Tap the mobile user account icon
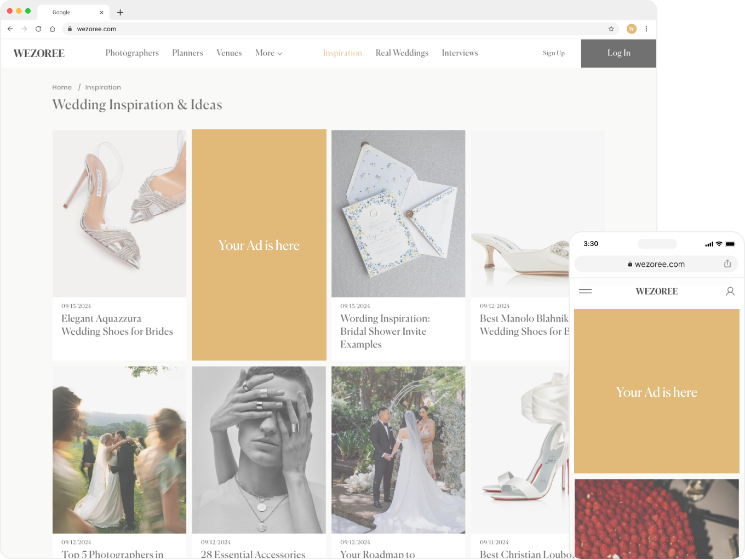This screenshot has width=745, height=560. (730, 292)
